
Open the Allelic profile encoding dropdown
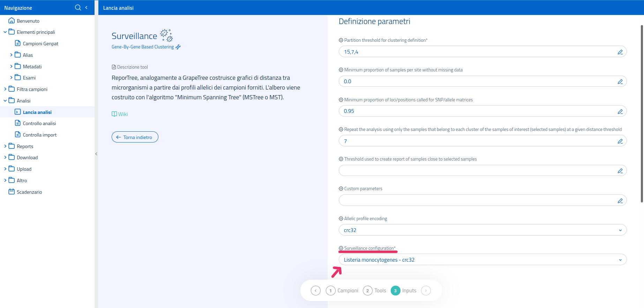click(482, 230)
